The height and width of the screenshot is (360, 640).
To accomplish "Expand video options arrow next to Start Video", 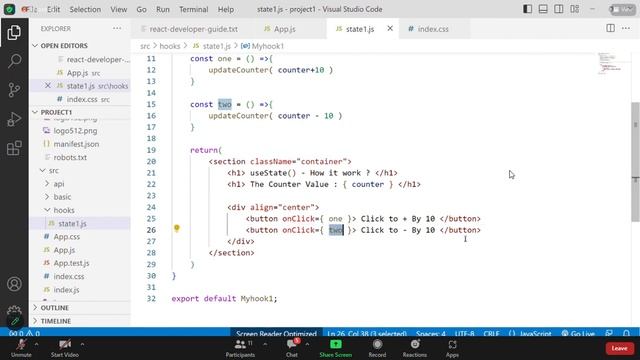I will click(x=82, y=344).
